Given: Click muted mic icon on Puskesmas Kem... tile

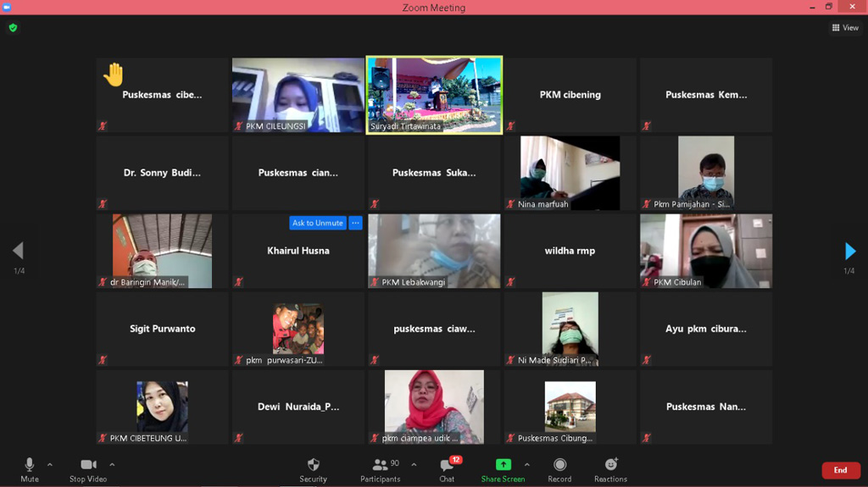Looking at the screenshot, I should pyautogui.click(x=647, y=126).
